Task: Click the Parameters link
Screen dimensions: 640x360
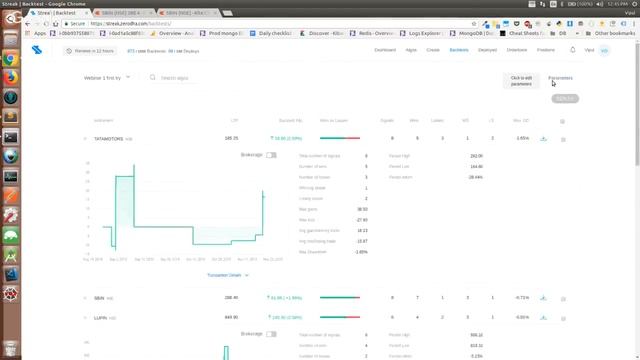Action: (x=560, y=78)
